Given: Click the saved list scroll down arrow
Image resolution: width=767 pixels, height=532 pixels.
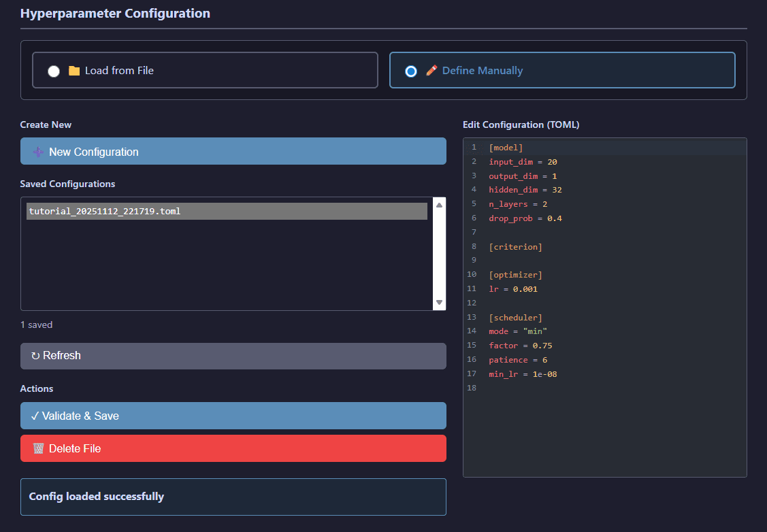Looking at the screenshot, I should [x=439, y=302].
